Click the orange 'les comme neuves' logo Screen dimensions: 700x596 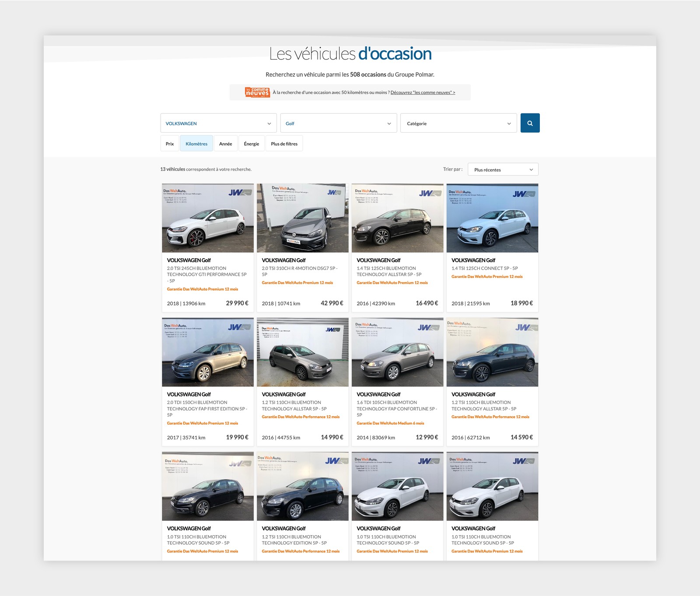(x=257, y=92)
